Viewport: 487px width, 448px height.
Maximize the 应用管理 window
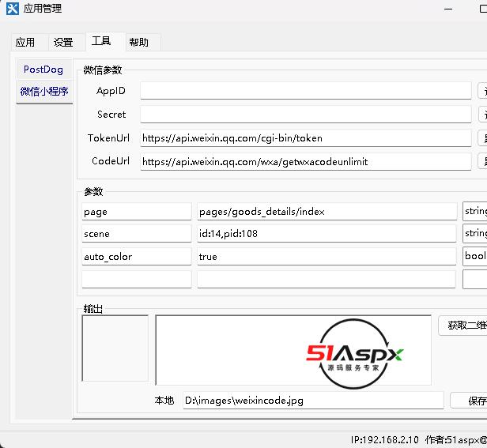(x=482, y=9)
